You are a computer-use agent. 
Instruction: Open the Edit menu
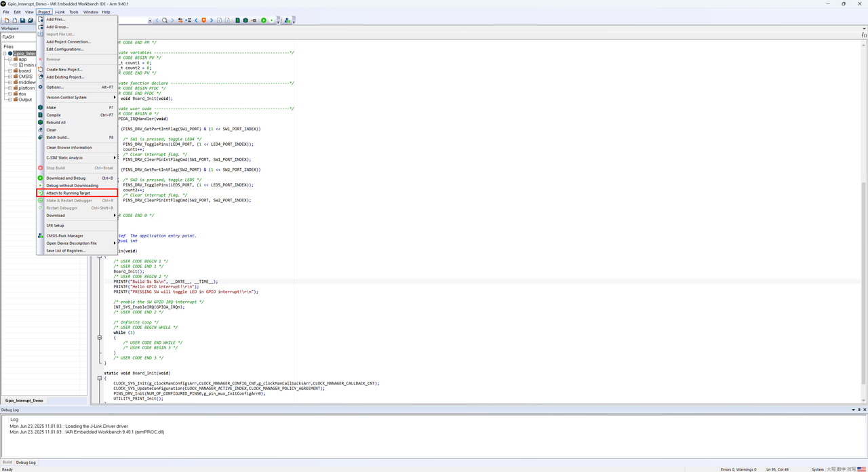click(18, 12)
